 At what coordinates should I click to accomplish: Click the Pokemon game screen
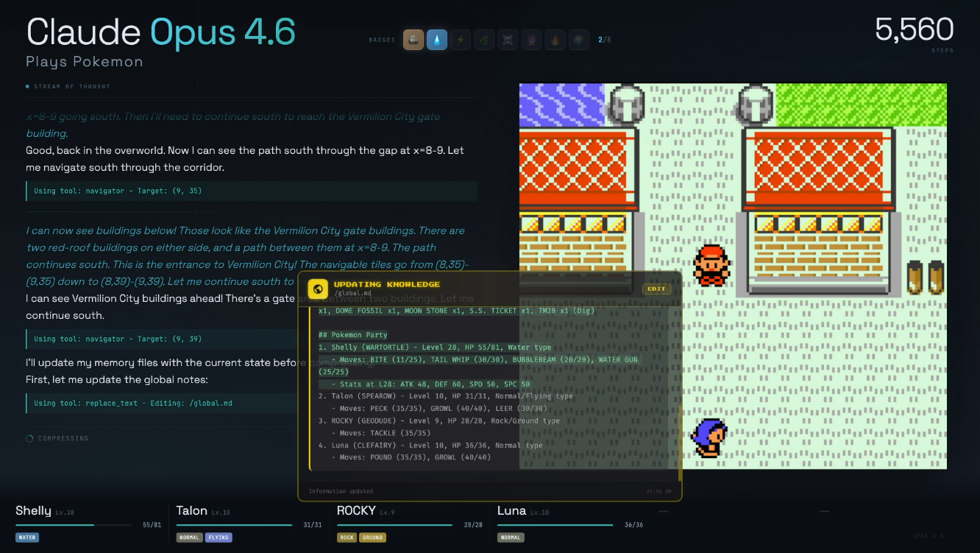(x=733, y=276)
